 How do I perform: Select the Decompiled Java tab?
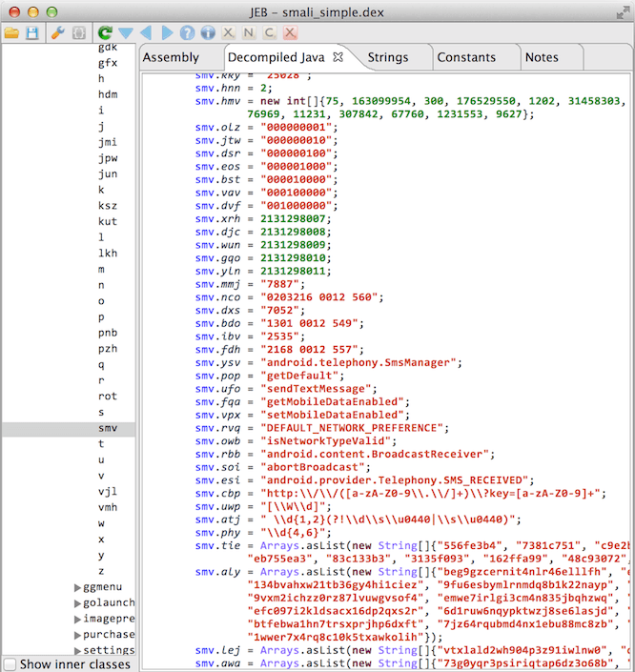[277, 57]
